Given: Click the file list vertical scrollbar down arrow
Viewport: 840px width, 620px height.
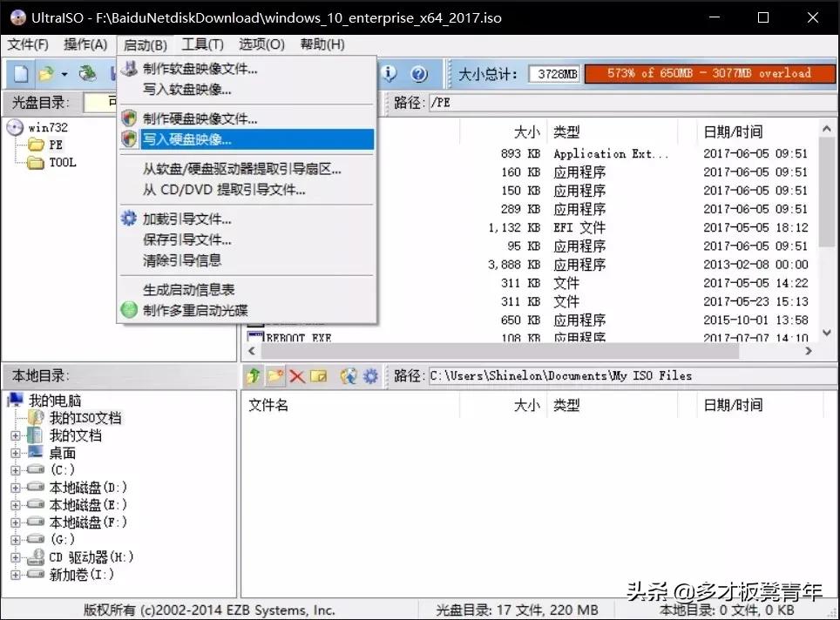Looking at the screenshot, I should [825, 331].
